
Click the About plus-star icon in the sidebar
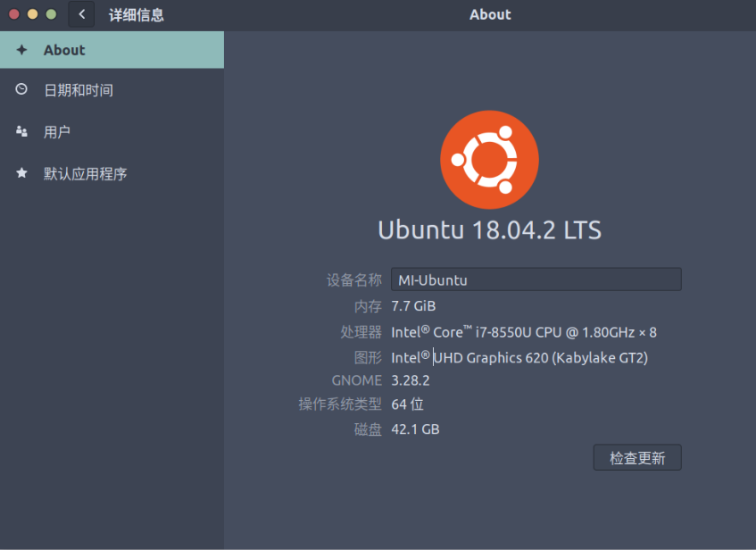pos(21,50)
